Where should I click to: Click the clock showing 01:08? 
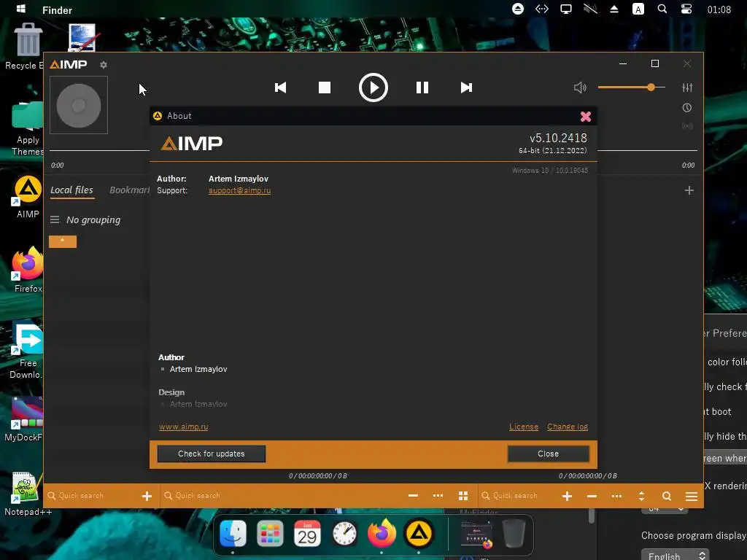pyautogui.click(x=719, y=9)
